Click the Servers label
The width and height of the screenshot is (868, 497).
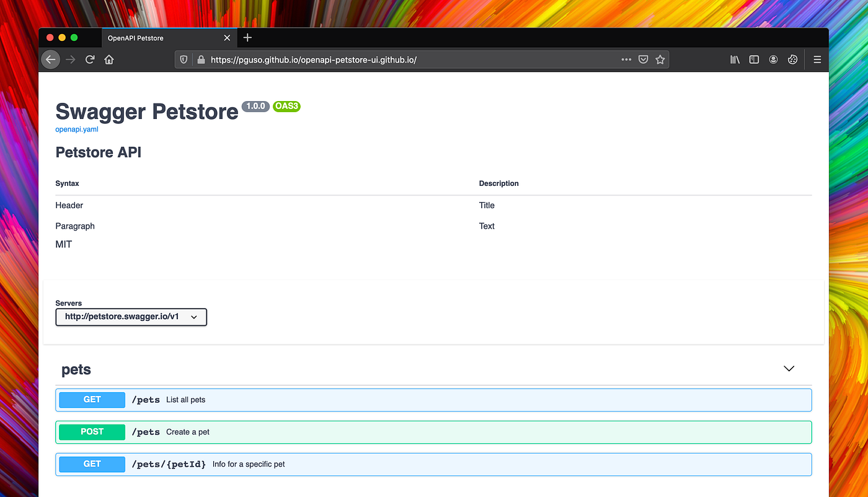click(69, 303)
